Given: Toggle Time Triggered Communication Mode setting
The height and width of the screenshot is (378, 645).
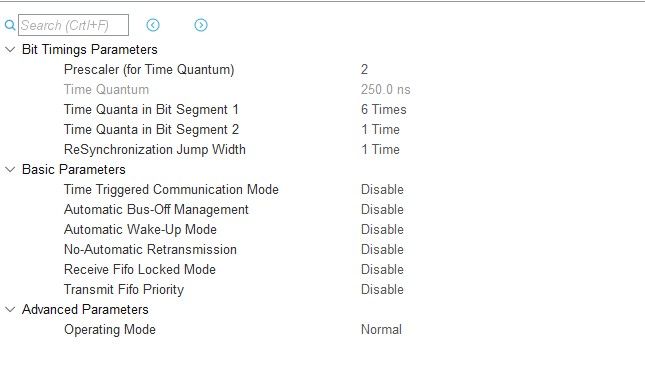Looking at the screenshot, I should click(x=382, y=189).
